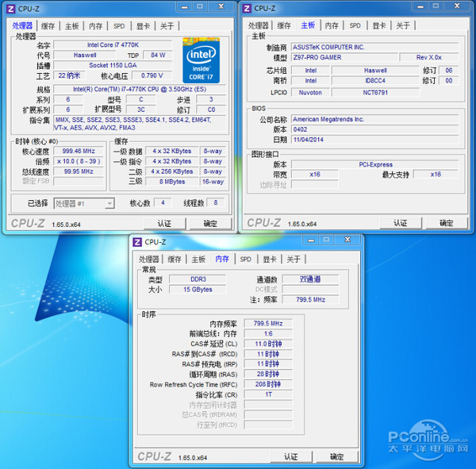The height and width of the screenshot is (469, 476).
Task: Click the 指令比率 (CR) value 1T
Action: 268,394
